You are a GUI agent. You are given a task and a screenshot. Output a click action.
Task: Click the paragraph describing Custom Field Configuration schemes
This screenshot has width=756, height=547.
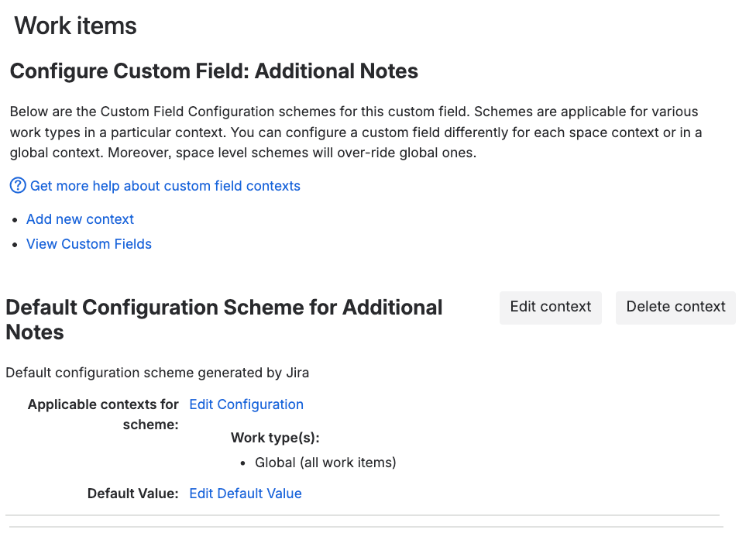(x=356, y=132)
